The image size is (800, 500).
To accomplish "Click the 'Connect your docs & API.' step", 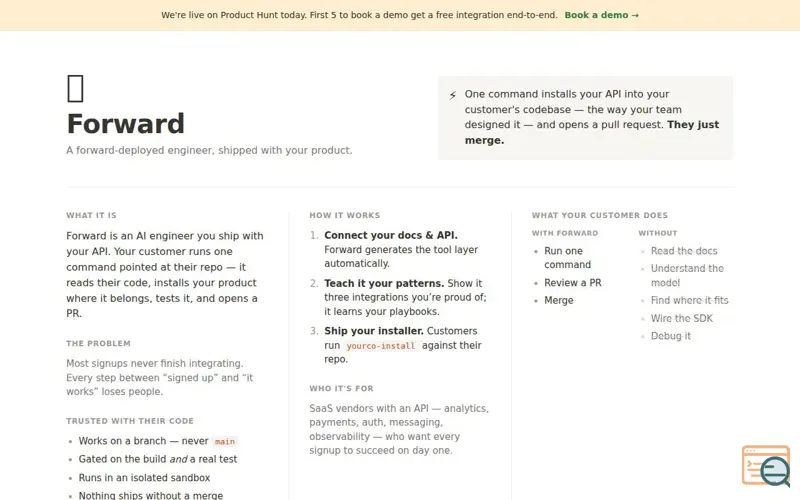I will pyautogui.click(x=391, y=235).
